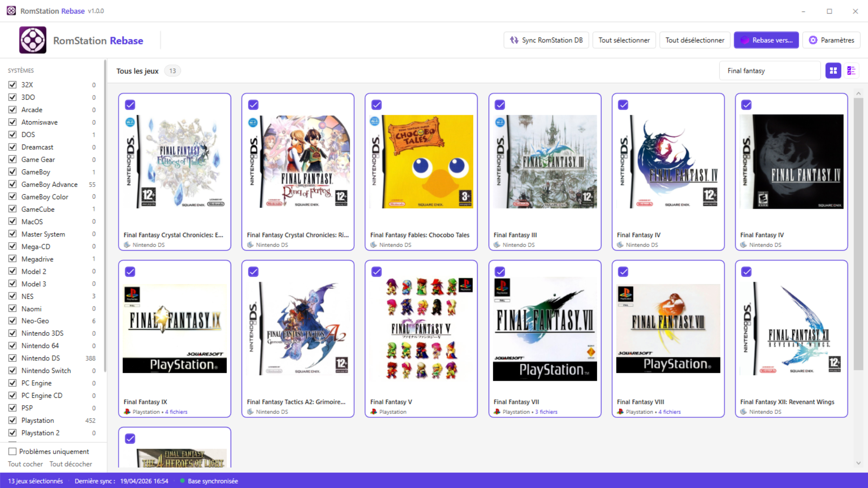Click the Rebase vers... button
Image resolution: width=868 pixels, height=488 pixels.
[x=766, y=40]
